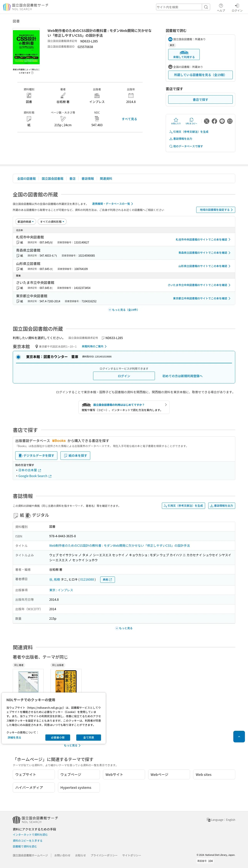The height and width of the screenshot is (868, 248).
Task: Click author link 谷, 拓樹
Action: [54, 580]
